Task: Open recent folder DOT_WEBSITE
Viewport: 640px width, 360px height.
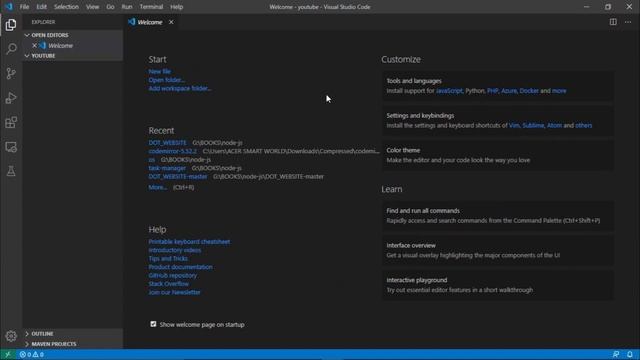Action: [167, 143]
